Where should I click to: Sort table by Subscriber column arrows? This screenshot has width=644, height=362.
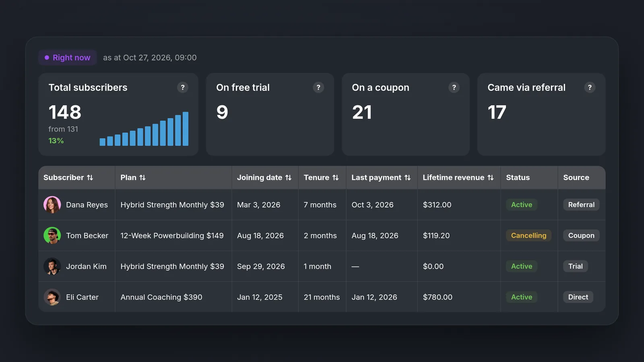[x=90, y=177]
